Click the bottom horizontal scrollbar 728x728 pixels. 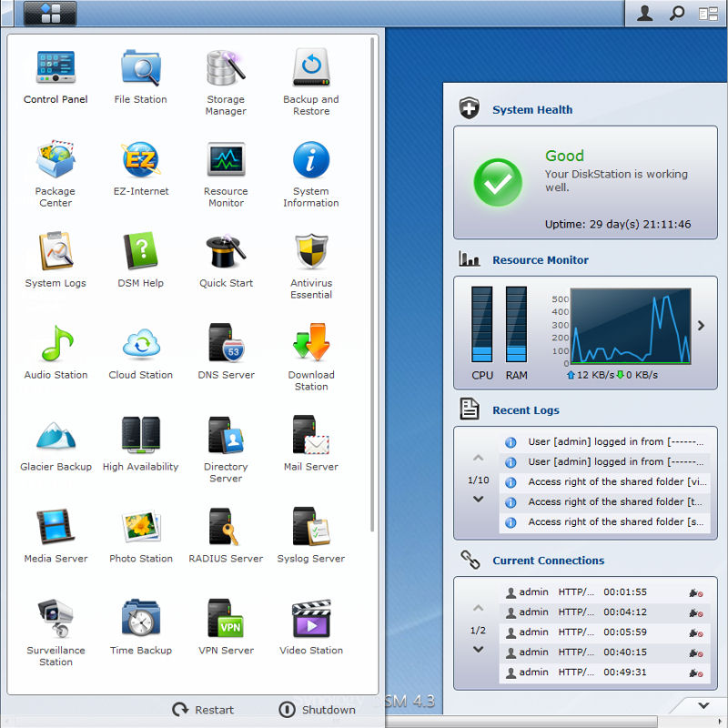point(521,722)
